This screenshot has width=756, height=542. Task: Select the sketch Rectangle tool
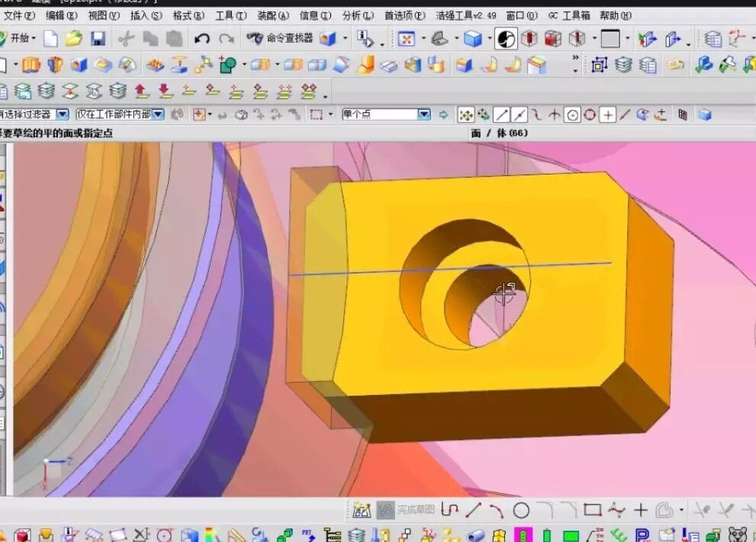coord(593,510)
